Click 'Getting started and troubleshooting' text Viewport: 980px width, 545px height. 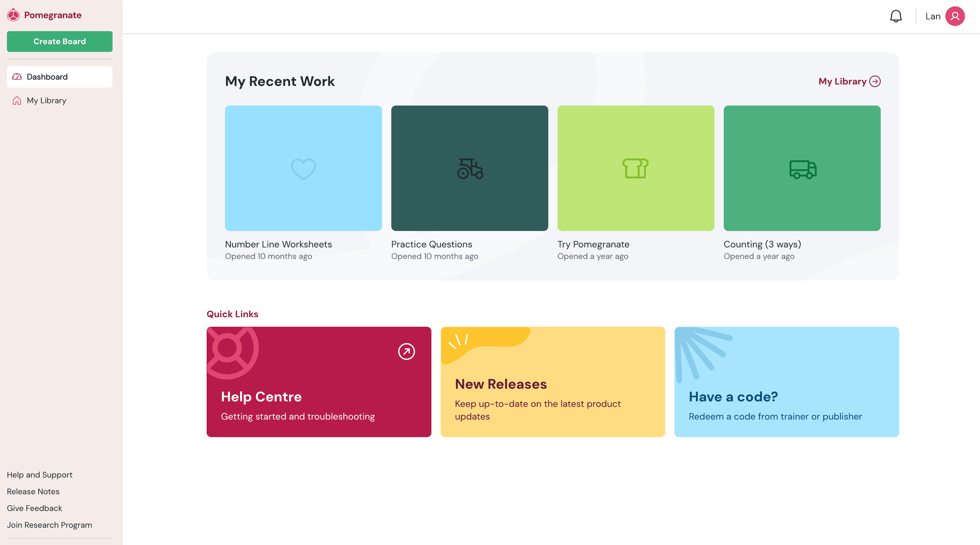click(298, 417)
